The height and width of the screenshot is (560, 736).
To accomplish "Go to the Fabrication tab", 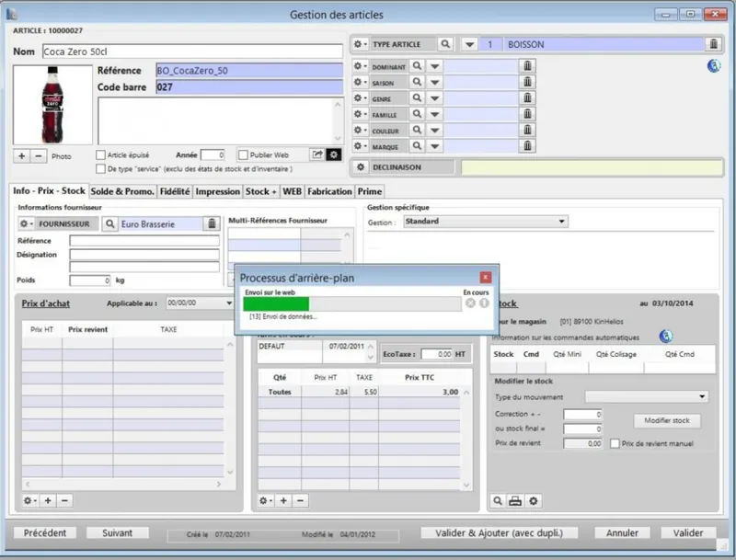I will pyautogui.click(x=329, y=191).
